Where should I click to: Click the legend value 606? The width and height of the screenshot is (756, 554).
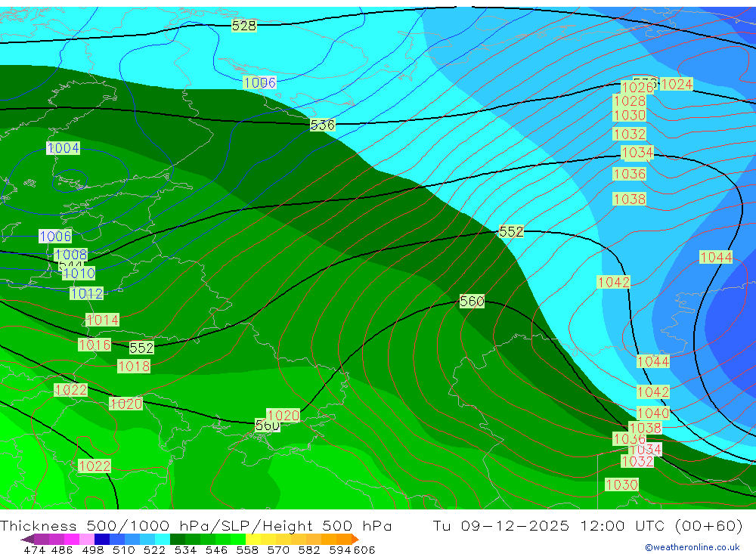364,549
